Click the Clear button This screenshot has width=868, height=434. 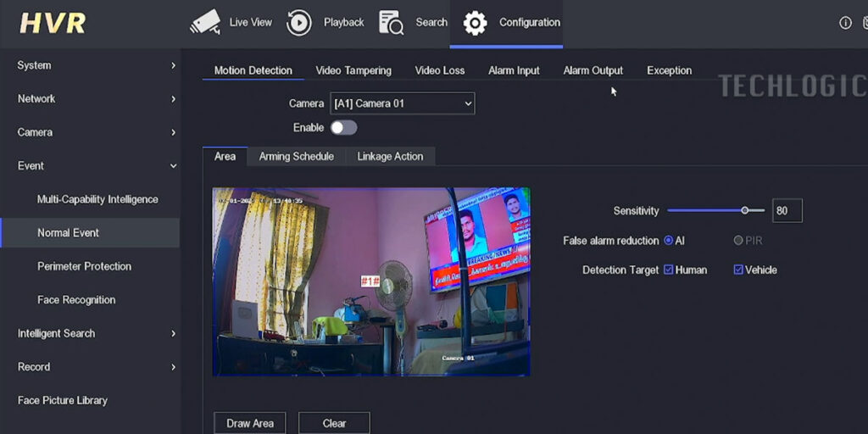[x=334, y=423]
